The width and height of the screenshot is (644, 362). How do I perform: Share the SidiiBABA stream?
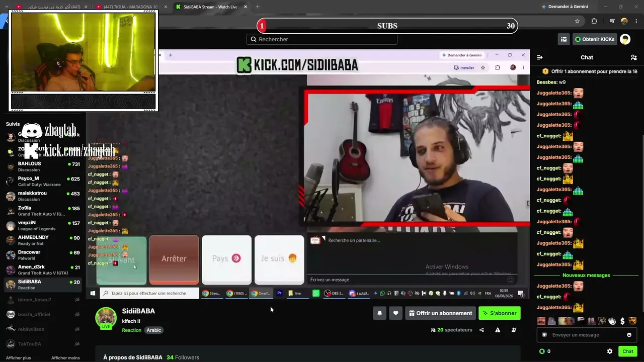pos(481,330)
